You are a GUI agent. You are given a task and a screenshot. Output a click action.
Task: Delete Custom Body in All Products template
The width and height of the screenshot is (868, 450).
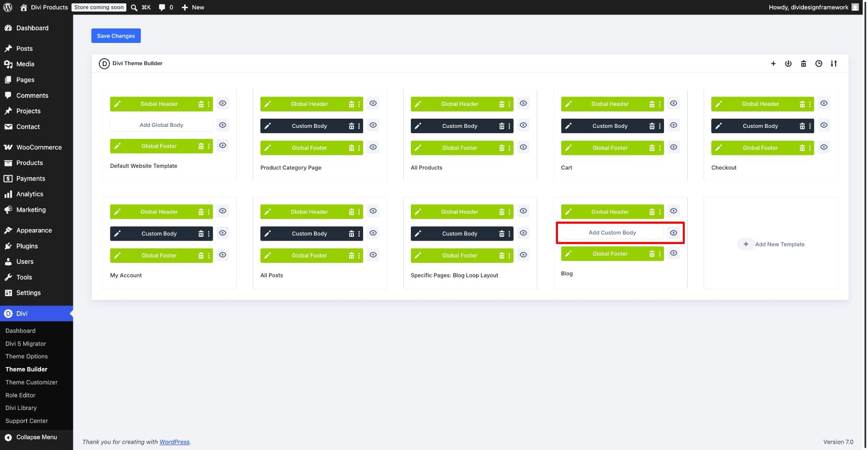502,126
